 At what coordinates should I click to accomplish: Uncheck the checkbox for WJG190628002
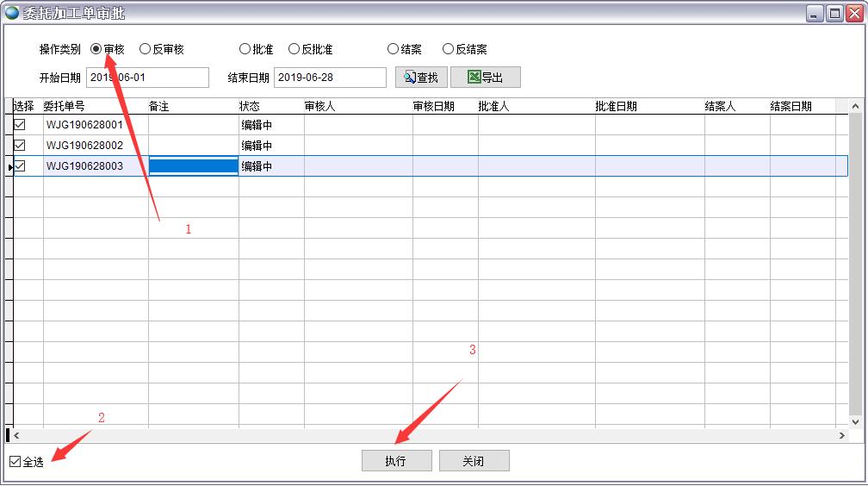(20, 146)
